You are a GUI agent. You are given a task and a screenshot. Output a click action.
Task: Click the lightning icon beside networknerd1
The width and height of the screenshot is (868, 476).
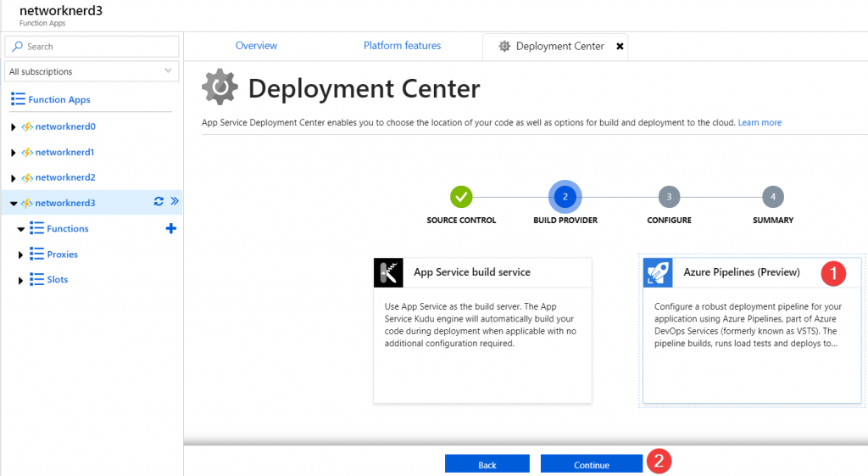pos(27,153)
